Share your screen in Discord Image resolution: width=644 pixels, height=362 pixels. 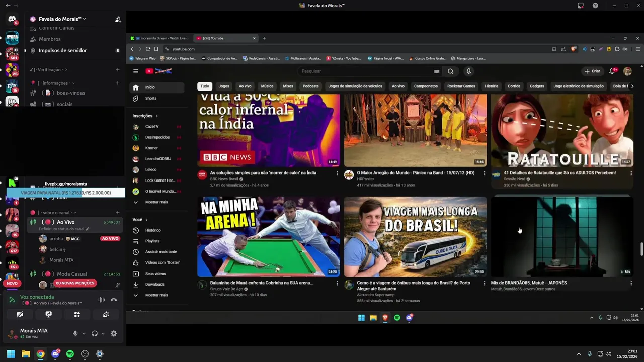48,314
